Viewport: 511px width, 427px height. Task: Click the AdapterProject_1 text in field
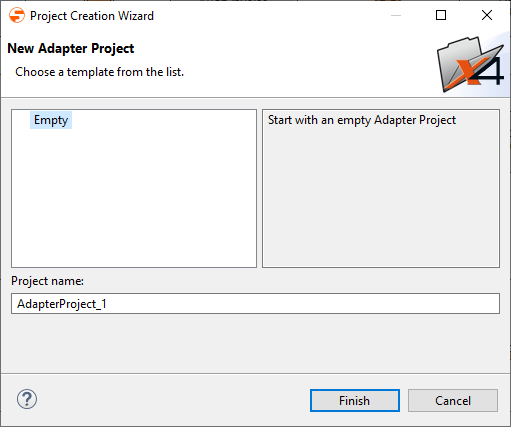62,304
